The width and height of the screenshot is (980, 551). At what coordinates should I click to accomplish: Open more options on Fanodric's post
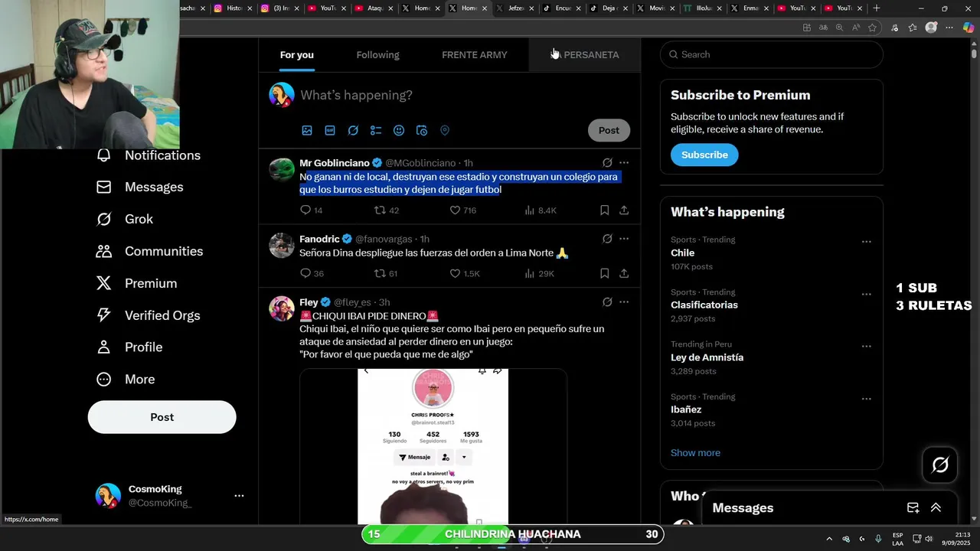pos(624,239)
